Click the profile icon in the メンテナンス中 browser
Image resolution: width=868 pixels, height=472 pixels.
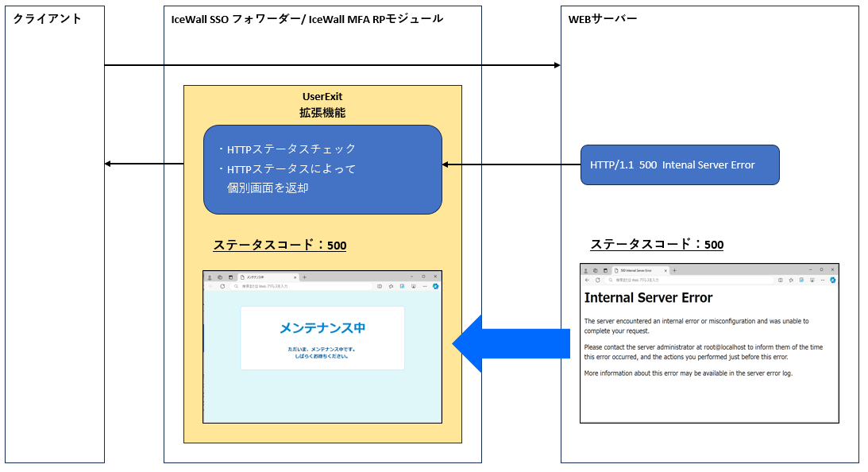tap(210, 277)
